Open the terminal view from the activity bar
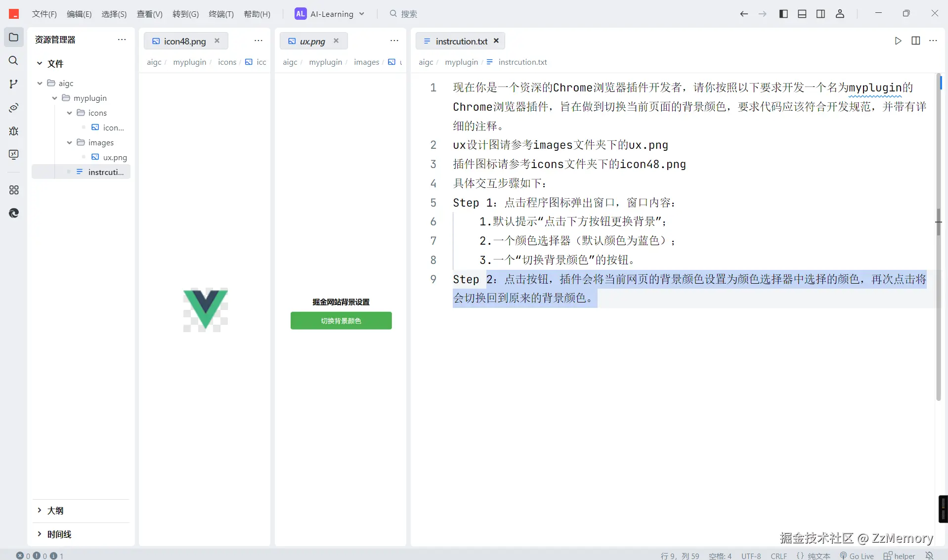This screenshot has height=560, width=948. coord(13,155)
